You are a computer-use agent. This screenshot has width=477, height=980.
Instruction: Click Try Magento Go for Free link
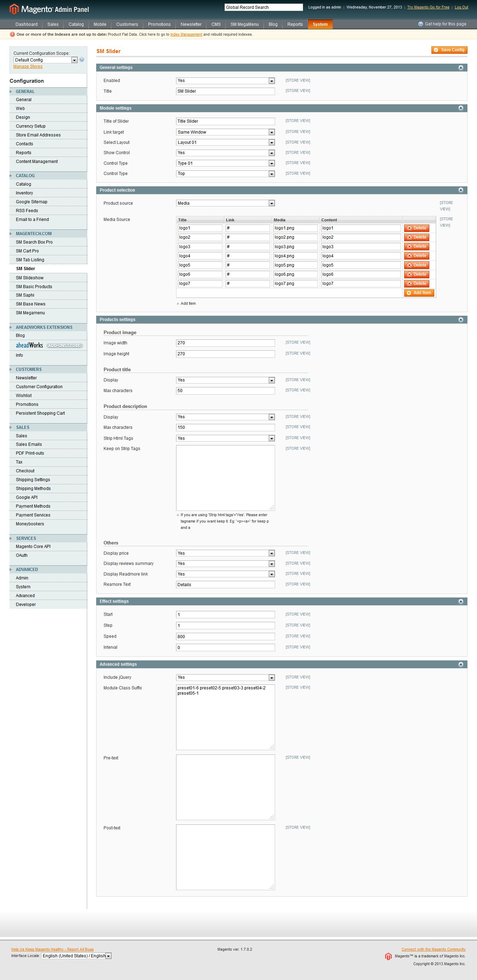coord(428,7)
